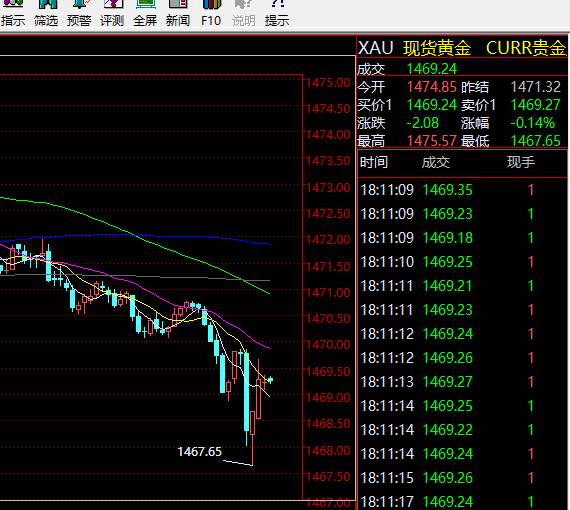Viewport: 570px width, 510px height.
Task: Click the XAU symbol code
Action: tap(376, 48)
